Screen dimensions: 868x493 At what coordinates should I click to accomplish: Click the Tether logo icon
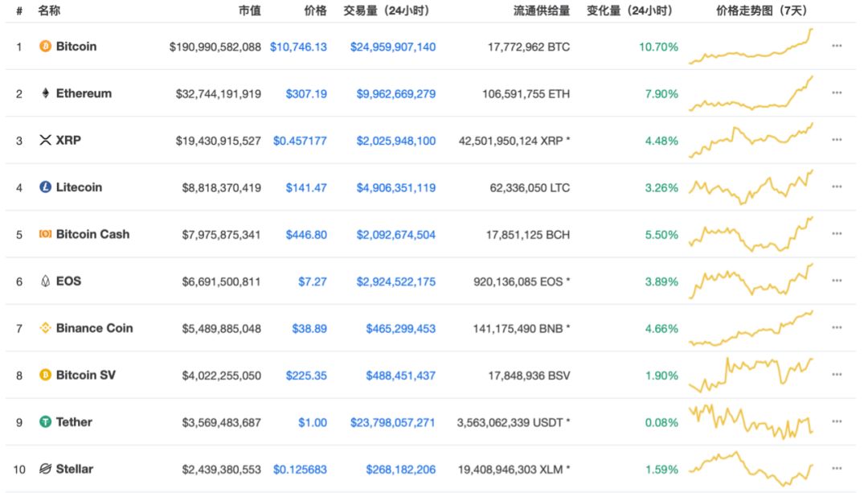(45, 422)
